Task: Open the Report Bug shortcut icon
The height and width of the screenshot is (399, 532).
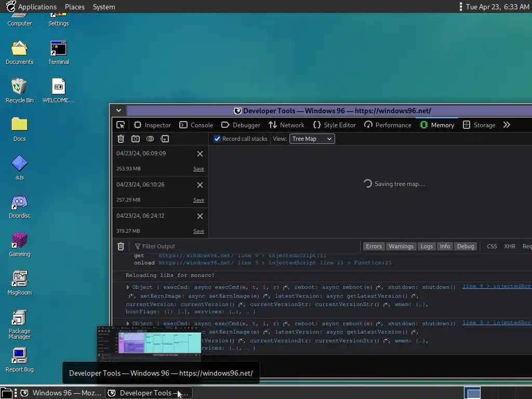Action: point(19,360)
